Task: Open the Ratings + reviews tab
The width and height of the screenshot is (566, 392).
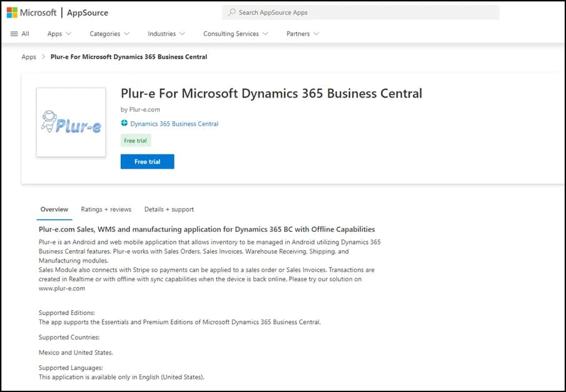Action: (x=106, y=209)
